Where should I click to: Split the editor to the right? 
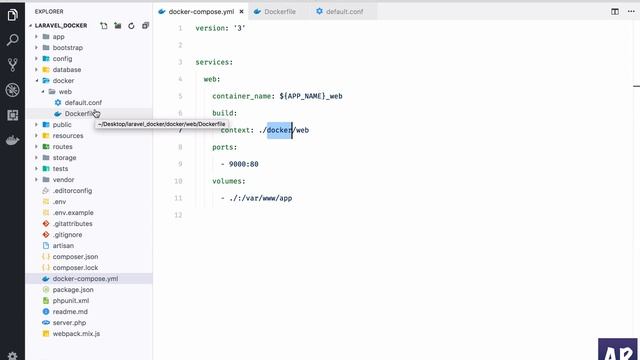pos(615,11)
